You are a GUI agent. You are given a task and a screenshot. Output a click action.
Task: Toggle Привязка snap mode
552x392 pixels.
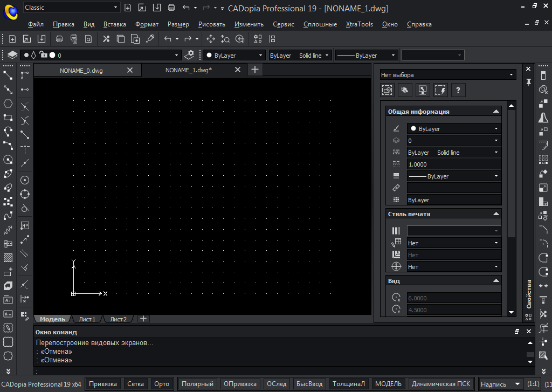(103, 384)
